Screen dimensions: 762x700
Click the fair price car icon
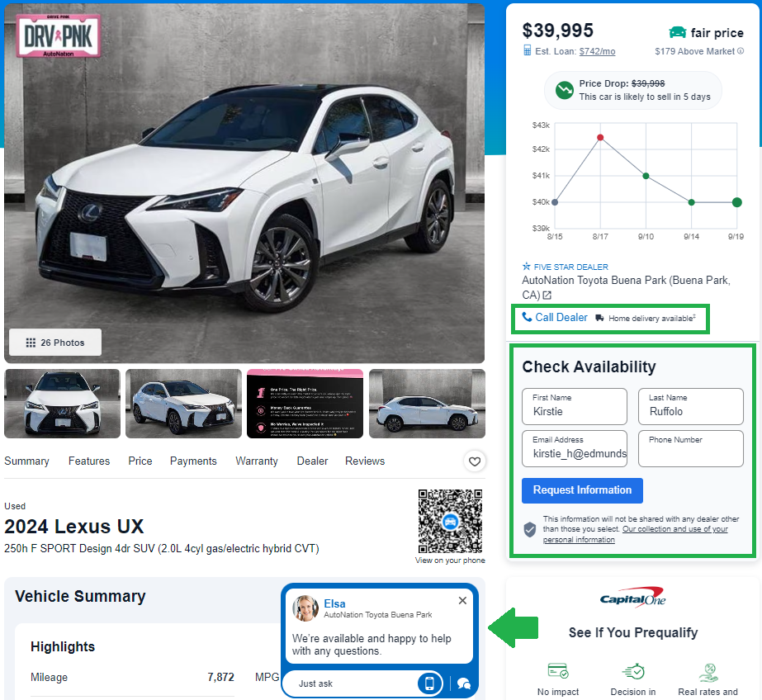678,32
